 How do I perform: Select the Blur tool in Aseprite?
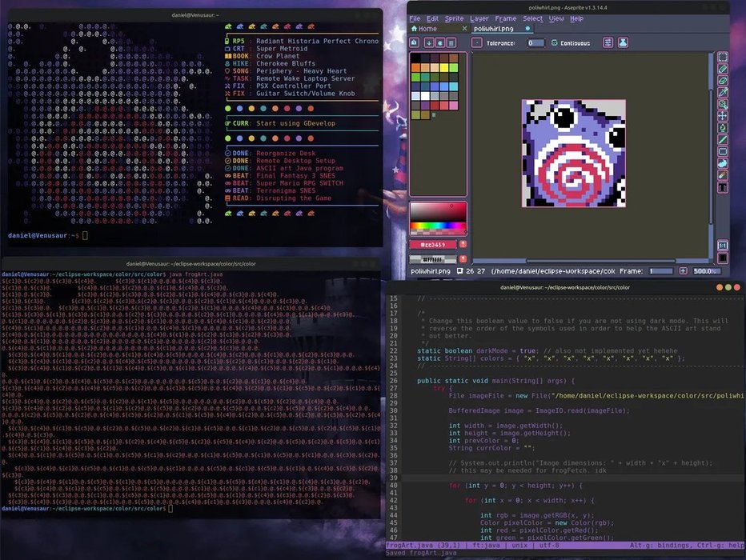[723, 175]
